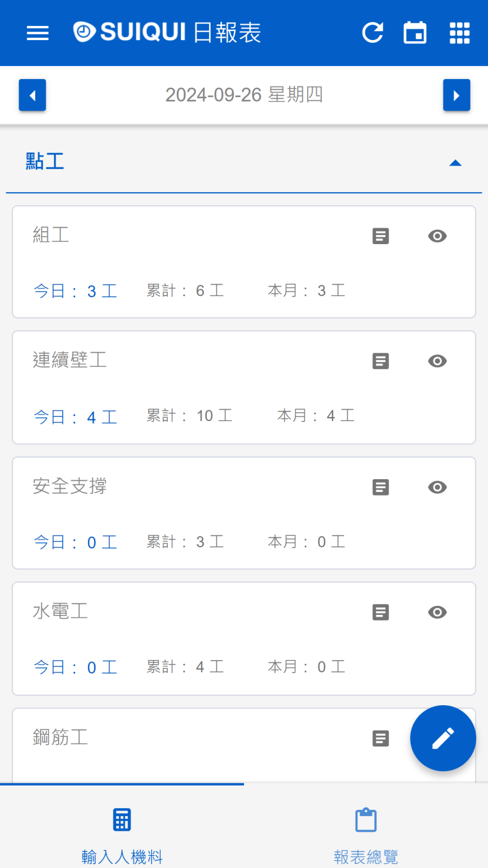Toggle eye visibility for 水電工

[x=437, y=612]
